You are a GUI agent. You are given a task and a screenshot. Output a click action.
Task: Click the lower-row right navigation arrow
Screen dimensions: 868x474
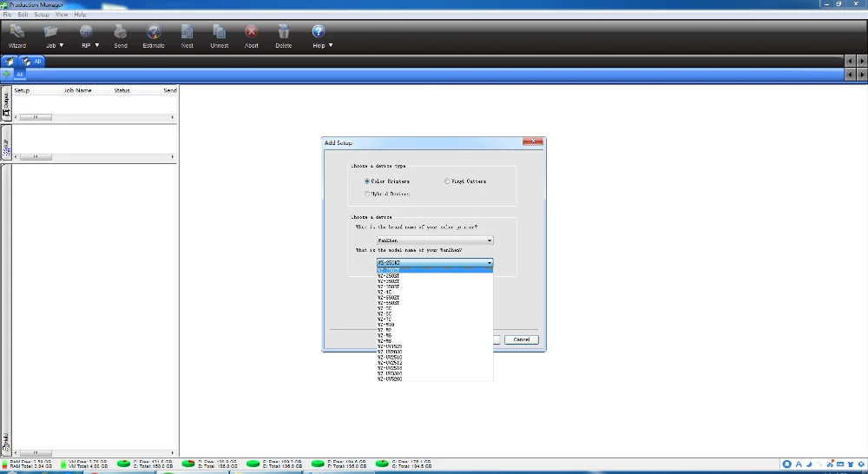[862, 74]
